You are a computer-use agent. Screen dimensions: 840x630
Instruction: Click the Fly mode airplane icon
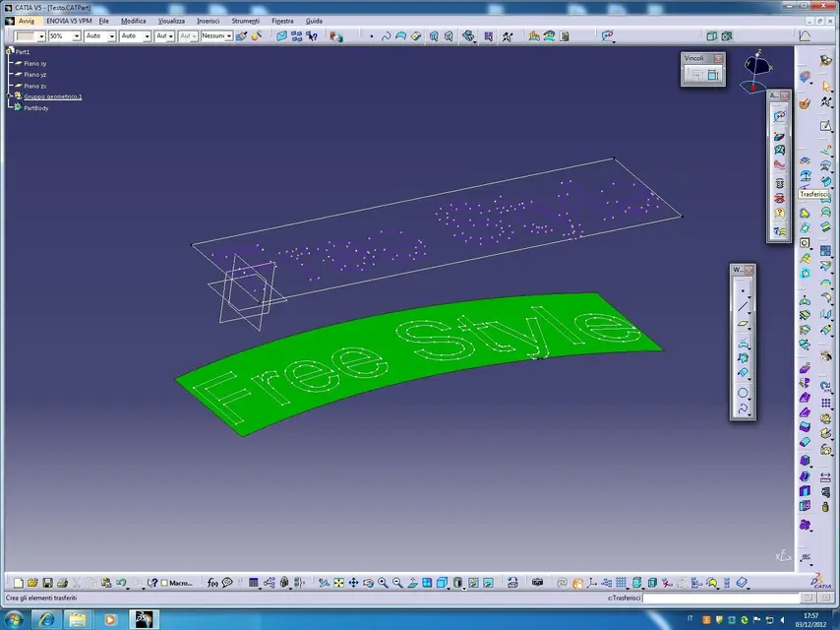click(x=324, y=583)
